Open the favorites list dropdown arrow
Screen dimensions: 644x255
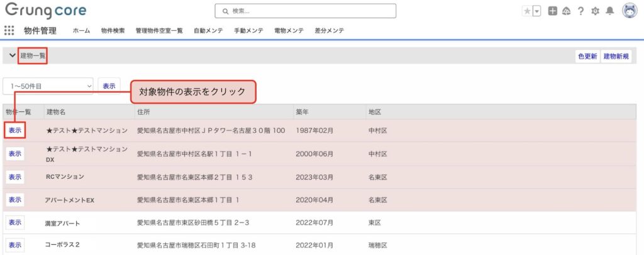pyautogui.click(x=536, y=11)
